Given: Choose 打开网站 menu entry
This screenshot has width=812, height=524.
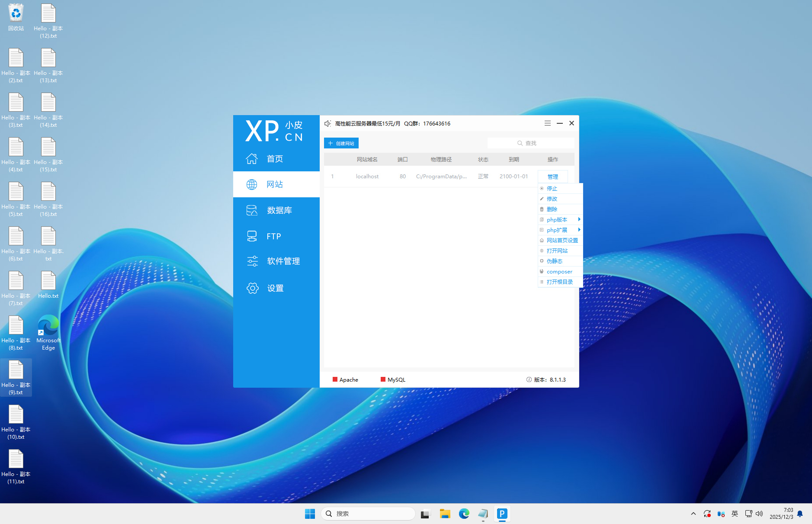Looking at the screenshot, I should pyautogui.click(x=560, y=251).
